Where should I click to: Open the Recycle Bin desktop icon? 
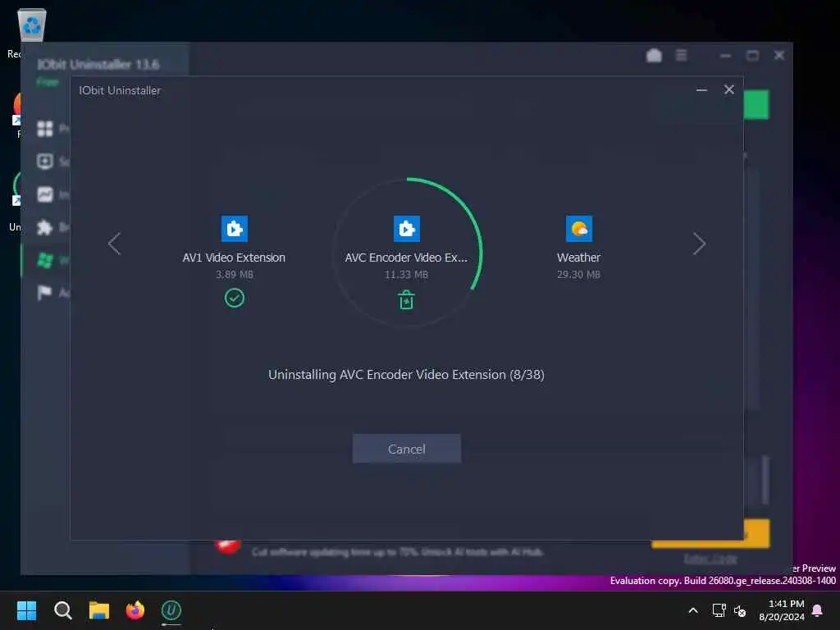[x=32, y=25]
